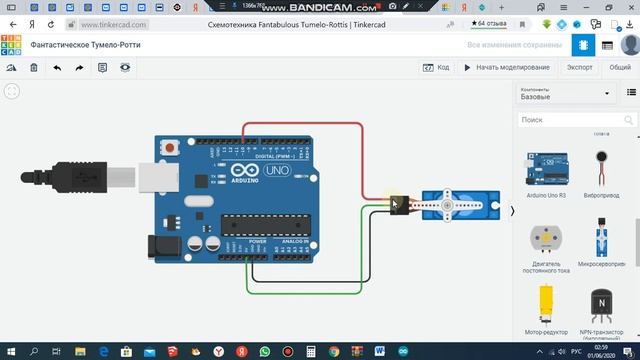Open browser downloads icon
The image size is (640, 360).
click(x=629, y=24)
